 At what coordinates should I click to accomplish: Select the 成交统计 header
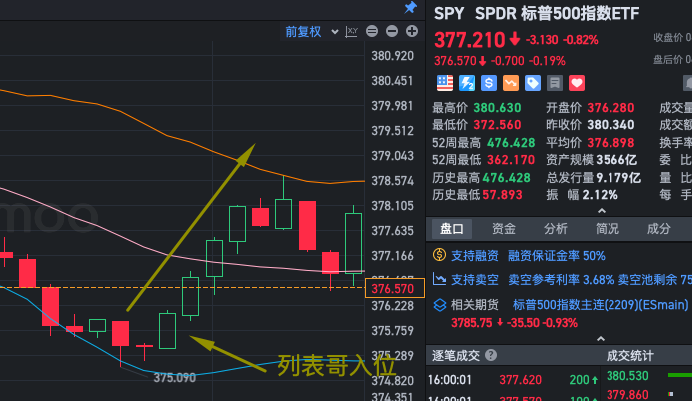point(630,356)
